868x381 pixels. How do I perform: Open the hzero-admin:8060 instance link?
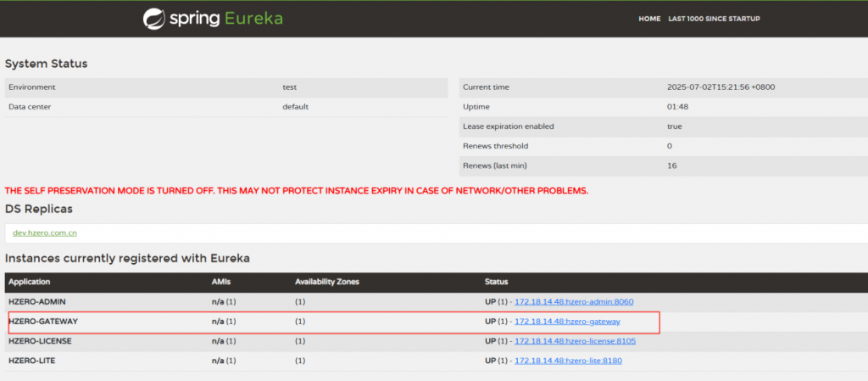(x=574, y=301)
